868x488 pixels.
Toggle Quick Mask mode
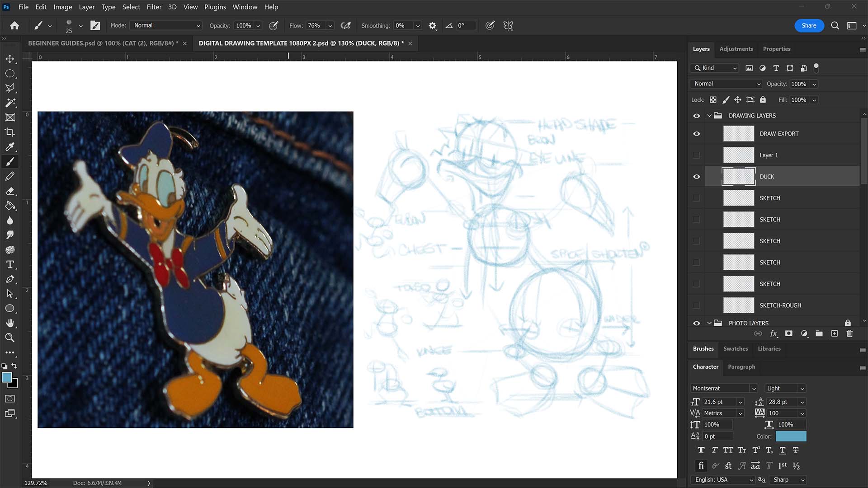[x=10, y=399]
